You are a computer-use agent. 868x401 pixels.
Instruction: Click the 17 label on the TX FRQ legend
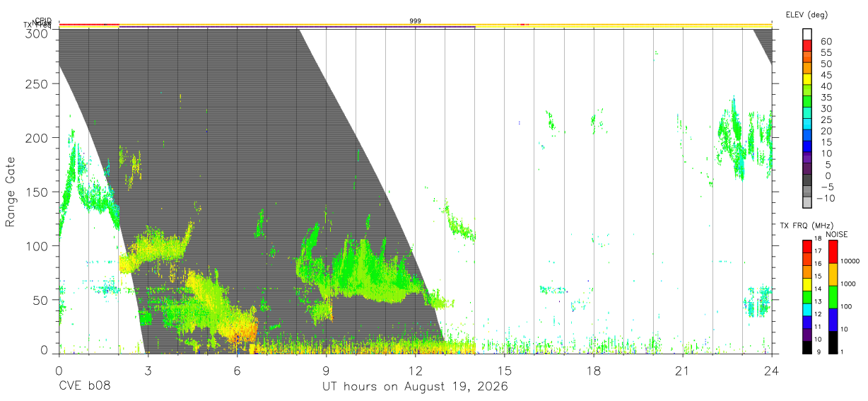[818, 251]
